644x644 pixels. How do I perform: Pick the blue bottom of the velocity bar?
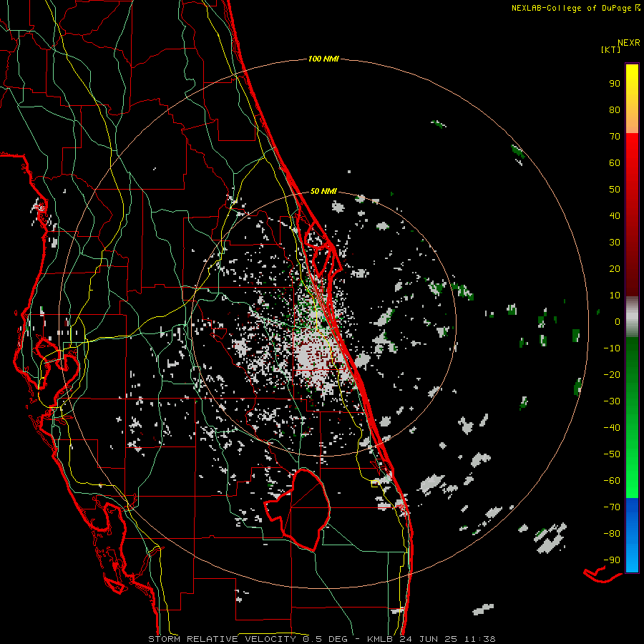[632, 535]
